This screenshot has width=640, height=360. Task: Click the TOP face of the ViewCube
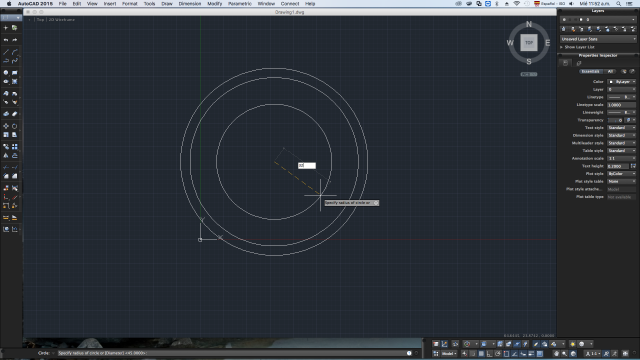(x=529, y=42)
